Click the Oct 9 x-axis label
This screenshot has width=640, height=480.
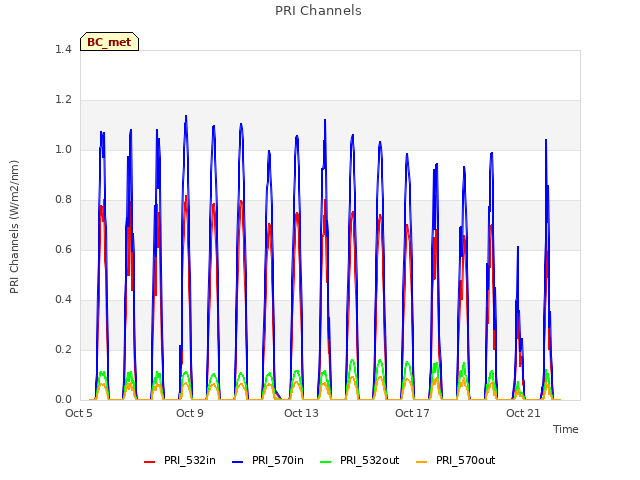[x=190, y=413]
